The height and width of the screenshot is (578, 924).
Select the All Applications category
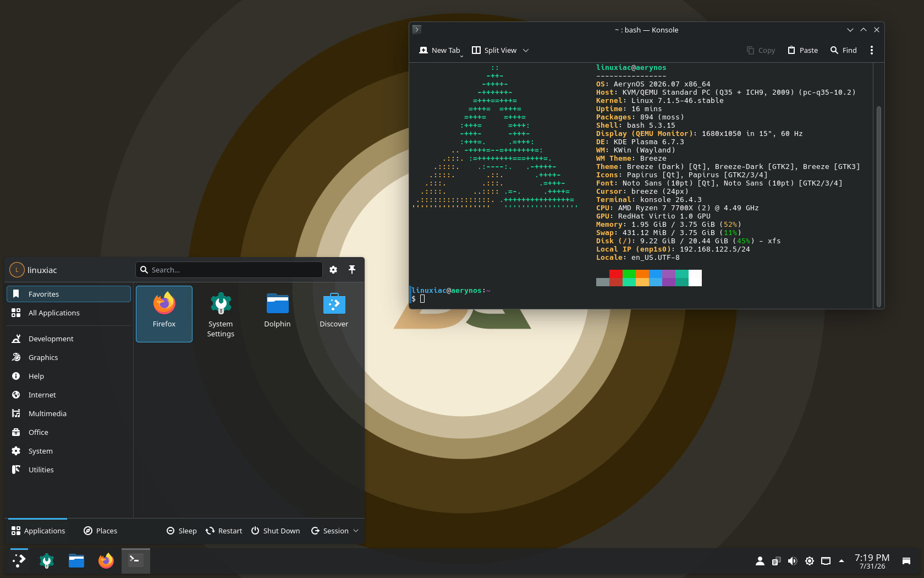pyautogui.click(x=69, y=313)
